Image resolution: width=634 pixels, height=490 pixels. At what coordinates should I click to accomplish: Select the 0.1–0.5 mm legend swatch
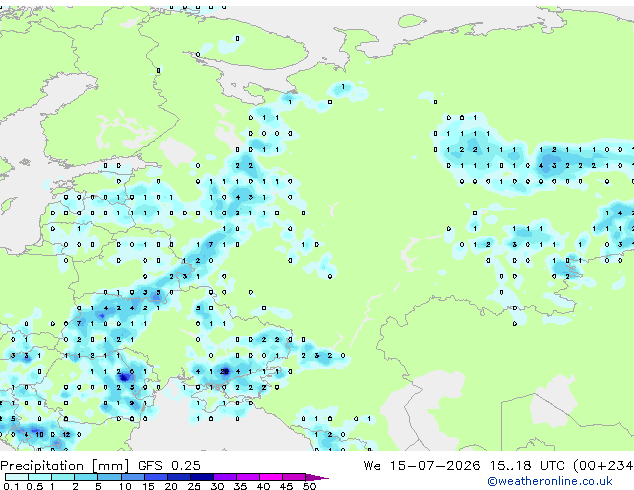coord(17,477)
